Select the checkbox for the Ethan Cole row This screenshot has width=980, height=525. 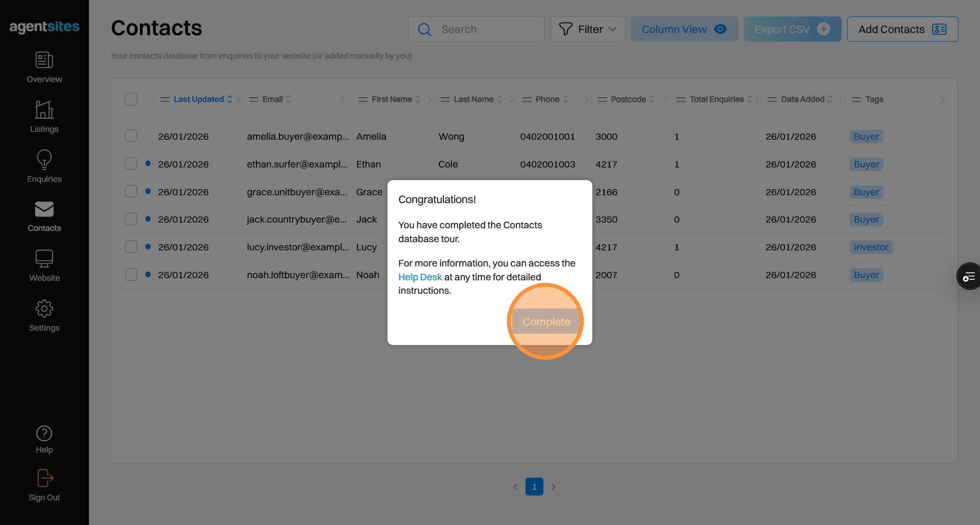(131, 164)
